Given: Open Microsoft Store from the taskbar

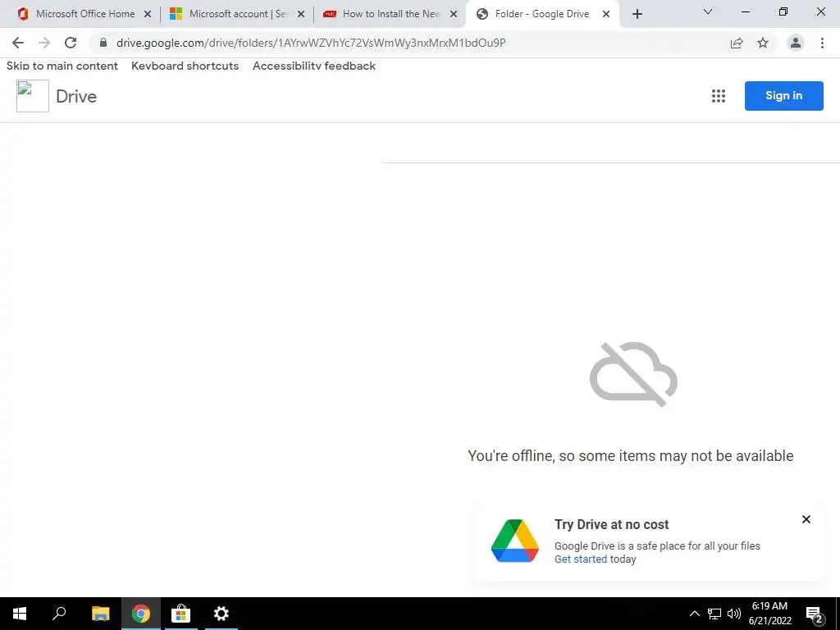Looking at the screenshot, I should [180, 614].
